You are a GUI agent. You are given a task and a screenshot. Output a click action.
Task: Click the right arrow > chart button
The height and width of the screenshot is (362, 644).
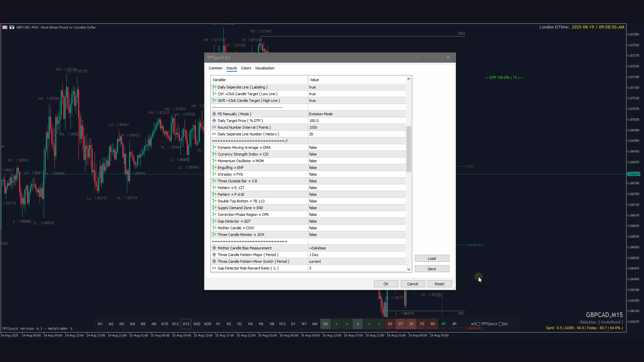[x=379, y=324]
